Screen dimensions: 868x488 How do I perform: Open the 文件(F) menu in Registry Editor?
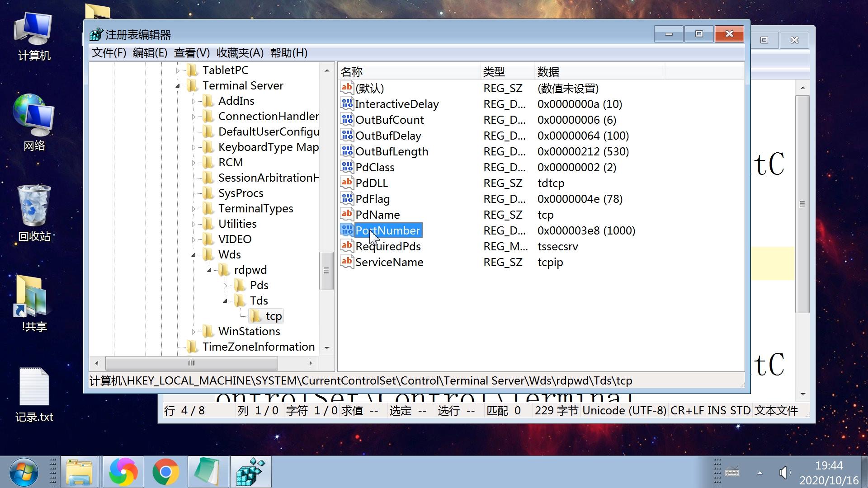[110, 53]
